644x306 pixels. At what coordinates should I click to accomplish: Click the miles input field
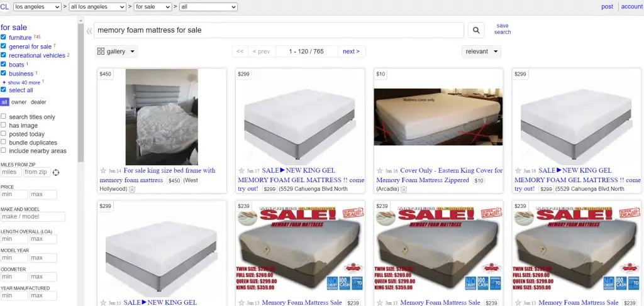coord(11,172)
